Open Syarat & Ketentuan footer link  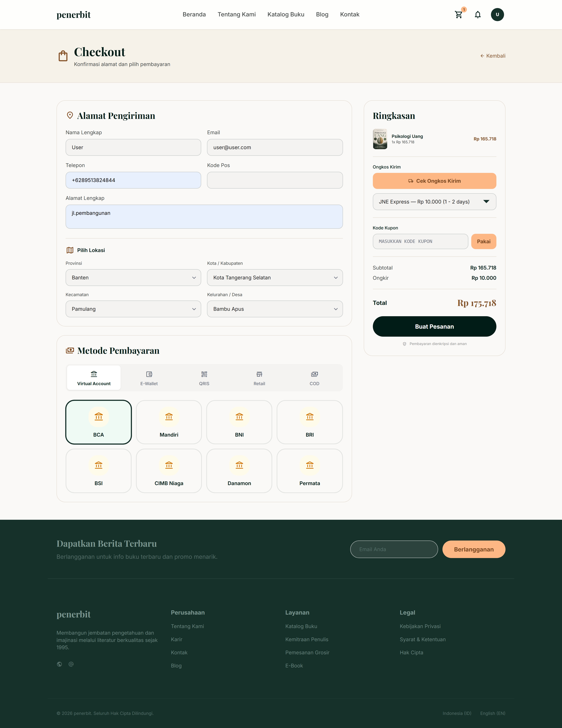pyautogui.click(x=423, y=639)
